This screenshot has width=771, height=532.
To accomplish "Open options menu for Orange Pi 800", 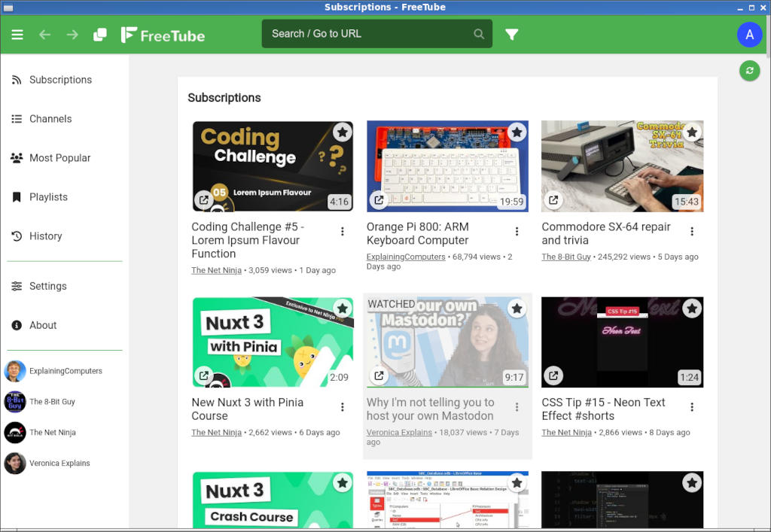I will point(517,231).
